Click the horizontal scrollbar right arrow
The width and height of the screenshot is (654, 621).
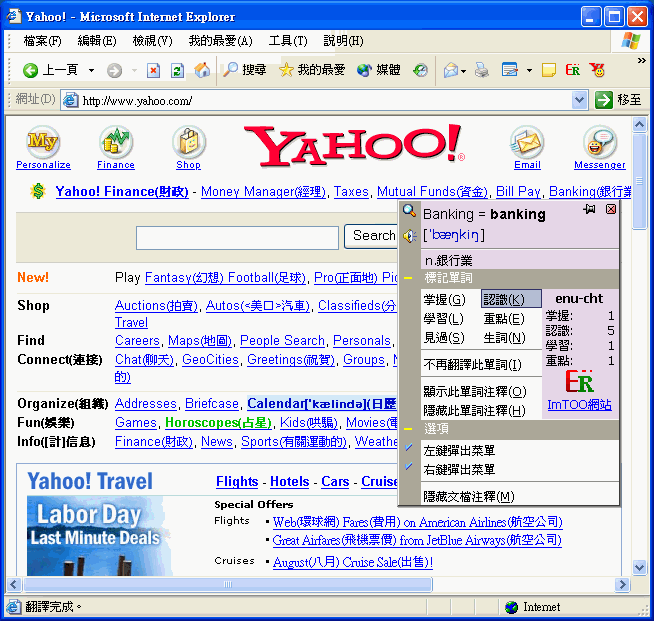[x=622, y=584]
